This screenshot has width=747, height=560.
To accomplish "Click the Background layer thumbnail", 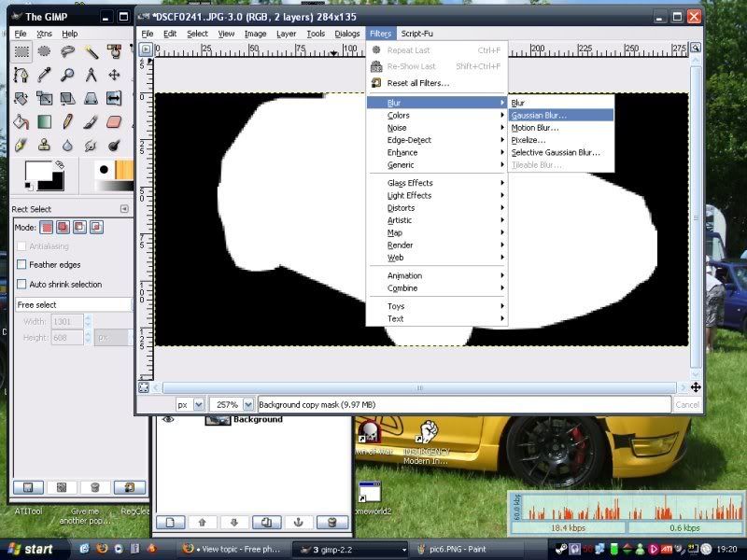I will (218, 419).
